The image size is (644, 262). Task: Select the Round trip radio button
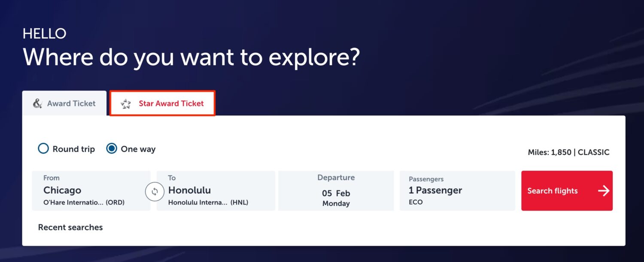tap(43, 149)
